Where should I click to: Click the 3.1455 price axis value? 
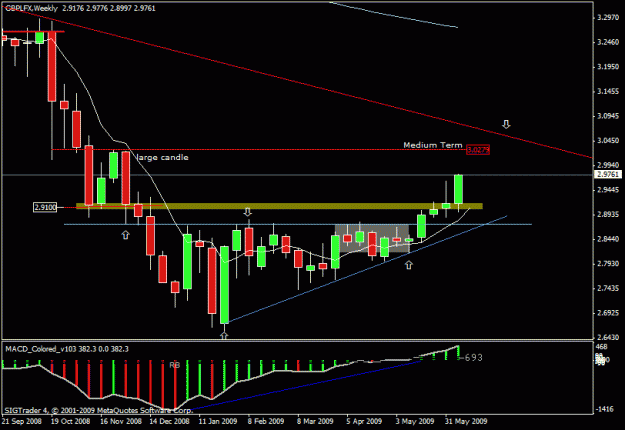coord(608,92)
